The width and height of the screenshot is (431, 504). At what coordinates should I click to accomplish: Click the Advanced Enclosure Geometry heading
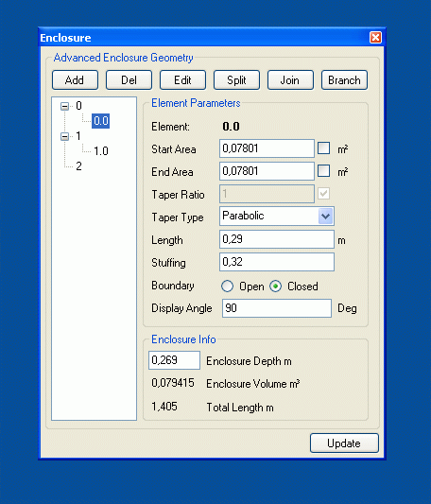click(124, 58)
